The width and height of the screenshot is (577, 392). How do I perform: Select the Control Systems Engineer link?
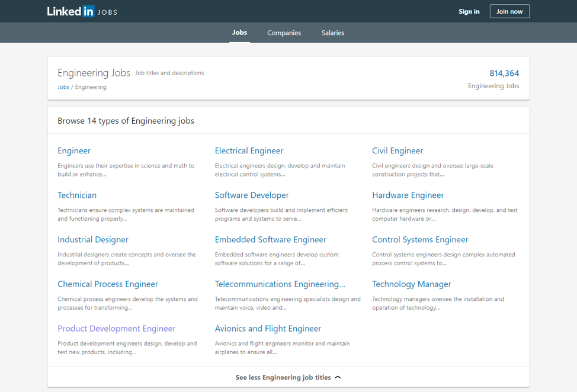coord(420,239)
